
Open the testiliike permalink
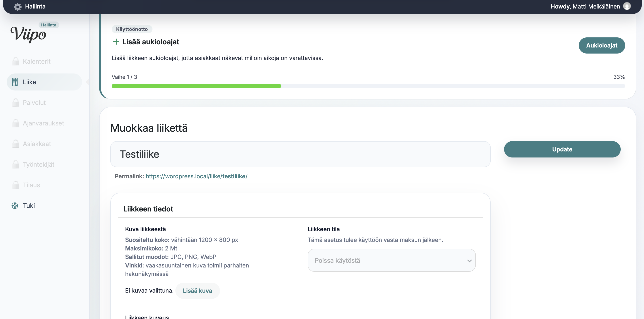coord(196,176)
